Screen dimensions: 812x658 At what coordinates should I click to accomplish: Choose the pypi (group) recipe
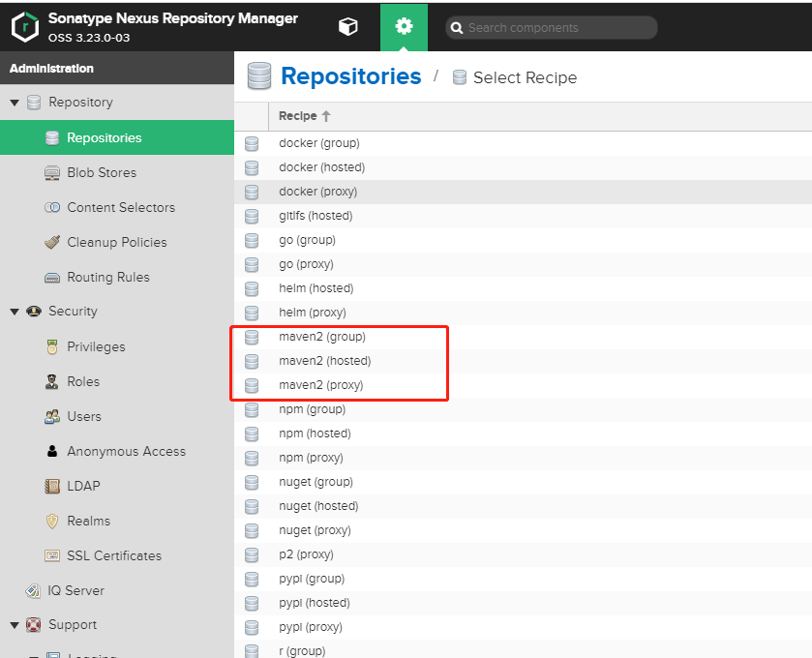tap(523, 579)
